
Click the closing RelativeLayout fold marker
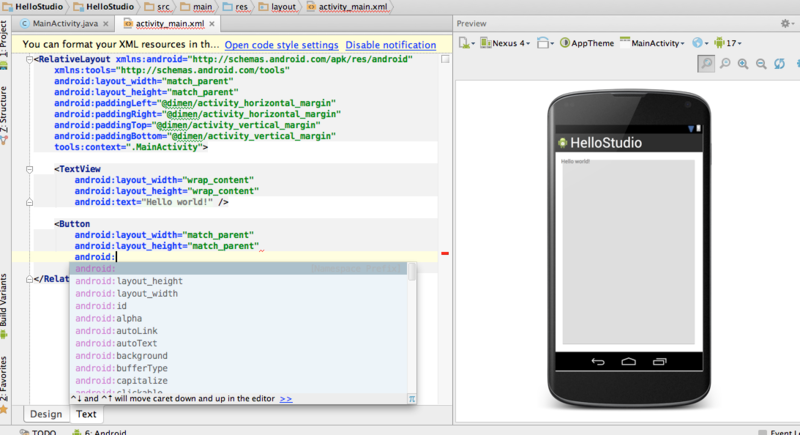point(30,279)
